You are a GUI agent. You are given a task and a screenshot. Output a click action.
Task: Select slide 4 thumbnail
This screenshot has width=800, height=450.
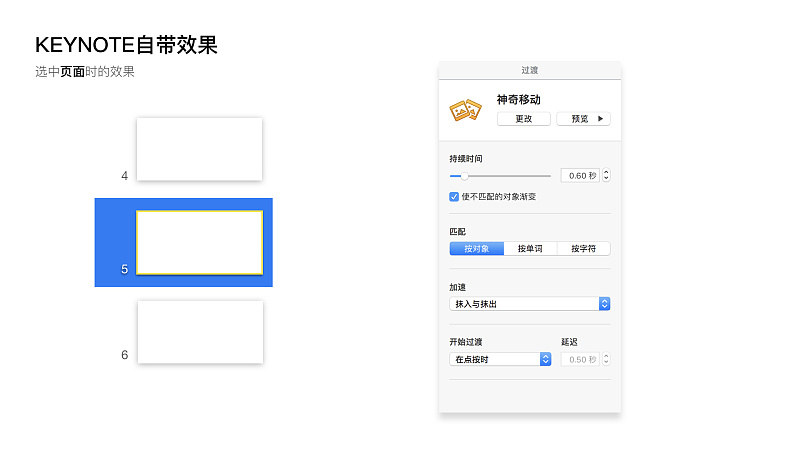click(x=199, y=149)
